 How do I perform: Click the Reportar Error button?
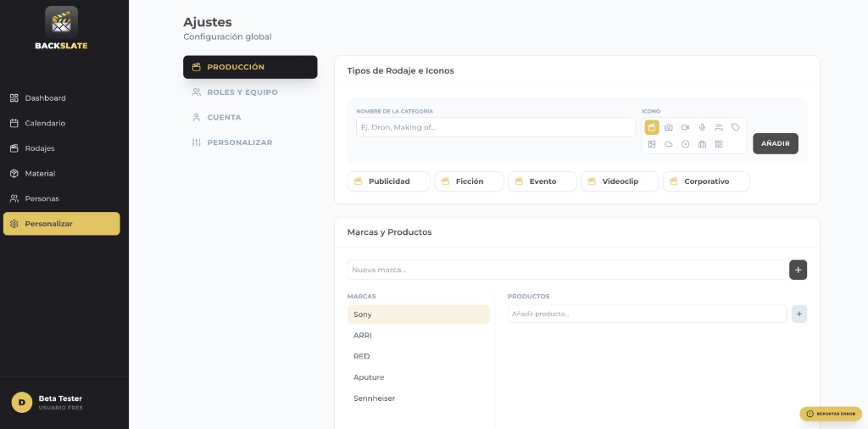click(831, 414)
